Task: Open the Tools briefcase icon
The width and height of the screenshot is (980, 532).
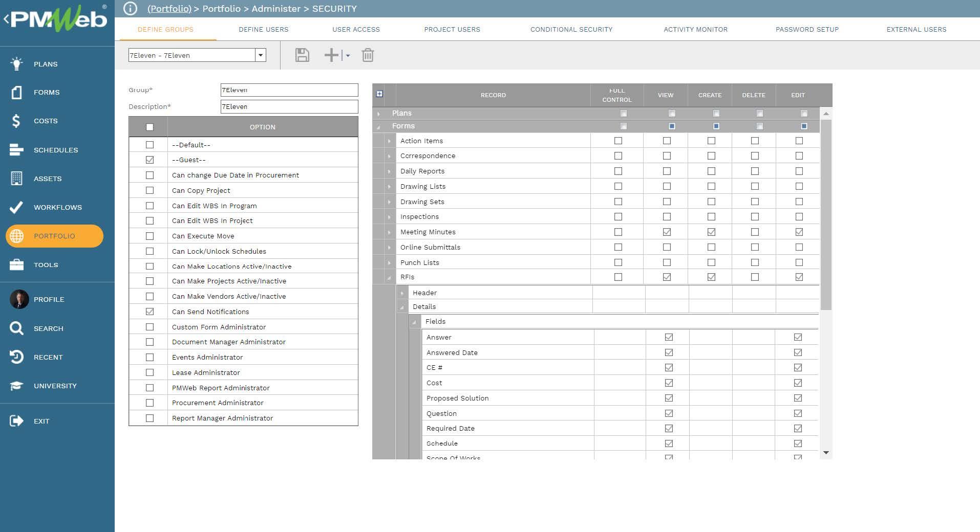Action: click(x=16, y=264)
